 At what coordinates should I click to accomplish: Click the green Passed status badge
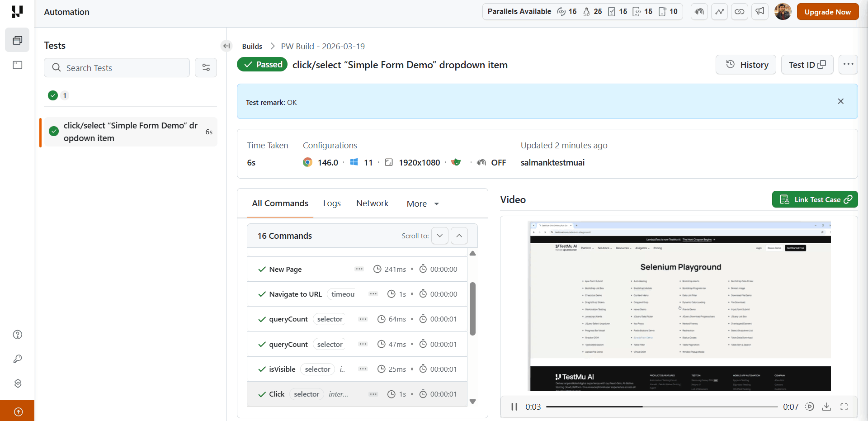click(262, 64)
